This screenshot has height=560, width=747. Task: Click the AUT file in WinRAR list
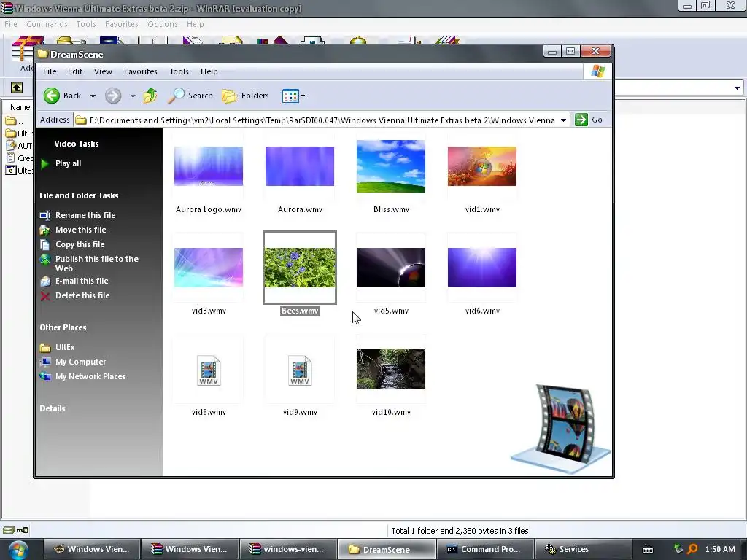(x=19, y=146)
